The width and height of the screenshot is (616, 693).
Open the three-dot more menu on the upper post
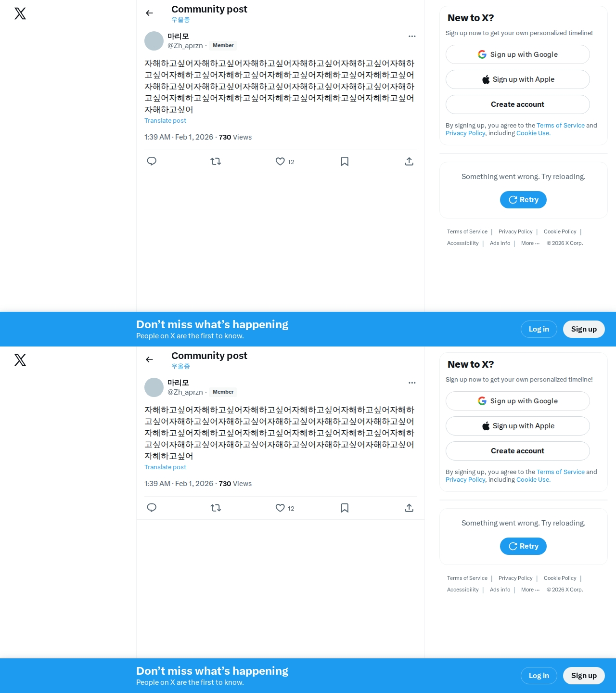click(412, 36)
